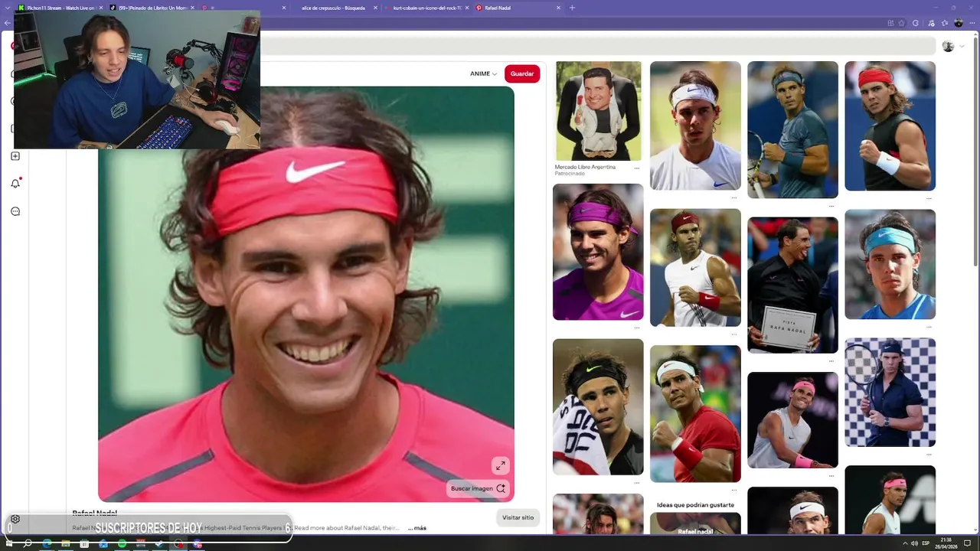Image resolution: width=980 pixels, height=551 pixels.
Task: Click the browser refresh icon in toolbar
Action: coord(915,23)
